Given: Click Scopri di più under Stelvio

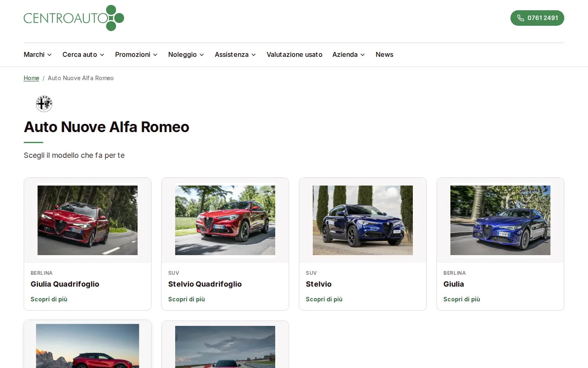Looking at the screenshot, I should pyautogui.click(x=324, y=299).
